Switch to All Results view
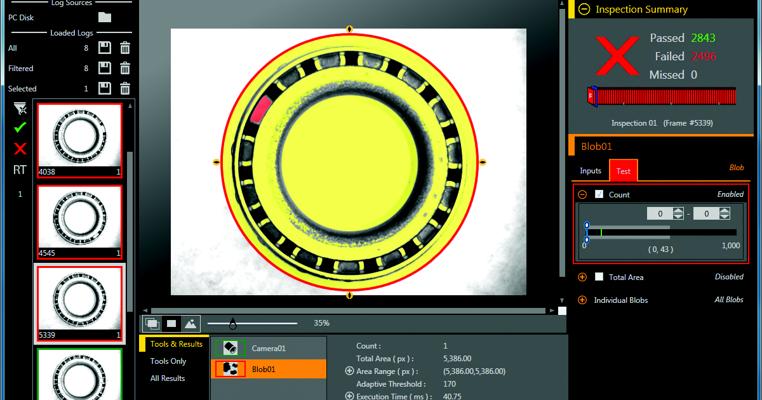 (168, 378)
